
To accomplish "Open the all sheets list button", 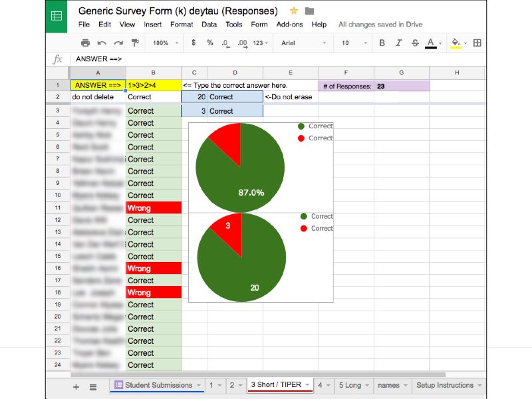I will coord(93,386).
